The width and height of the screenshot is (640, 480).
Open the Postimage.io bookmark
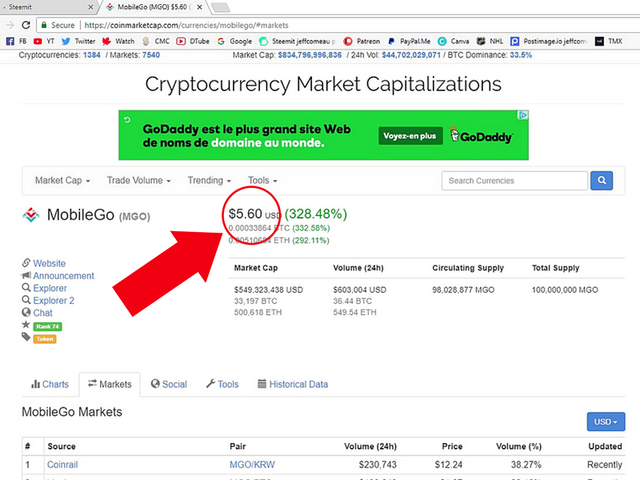(549, 41)
